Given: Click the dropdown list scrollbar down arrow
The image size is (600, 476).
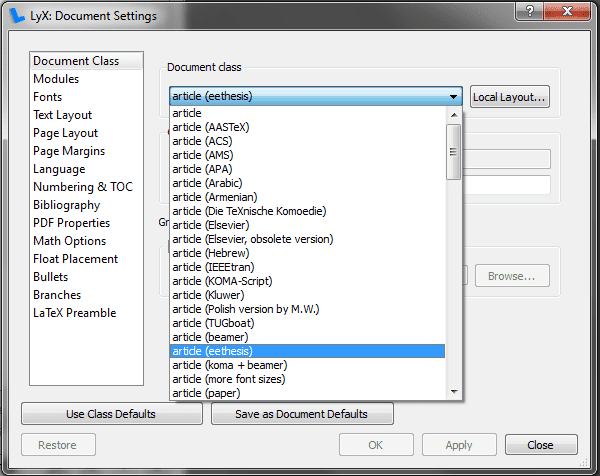Looking at the screenshot, I should coord(453,391).
